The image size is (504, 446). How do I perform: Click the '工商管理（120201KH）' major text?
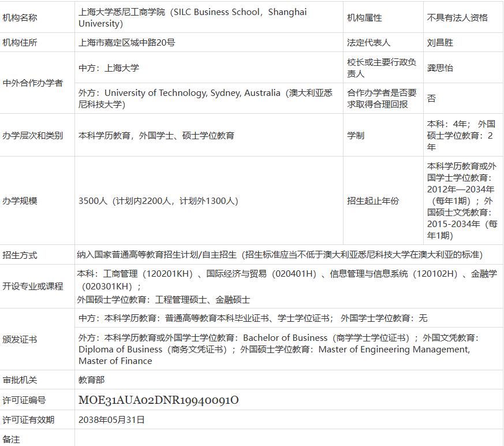pyautogui.click(x=148, y=274)
